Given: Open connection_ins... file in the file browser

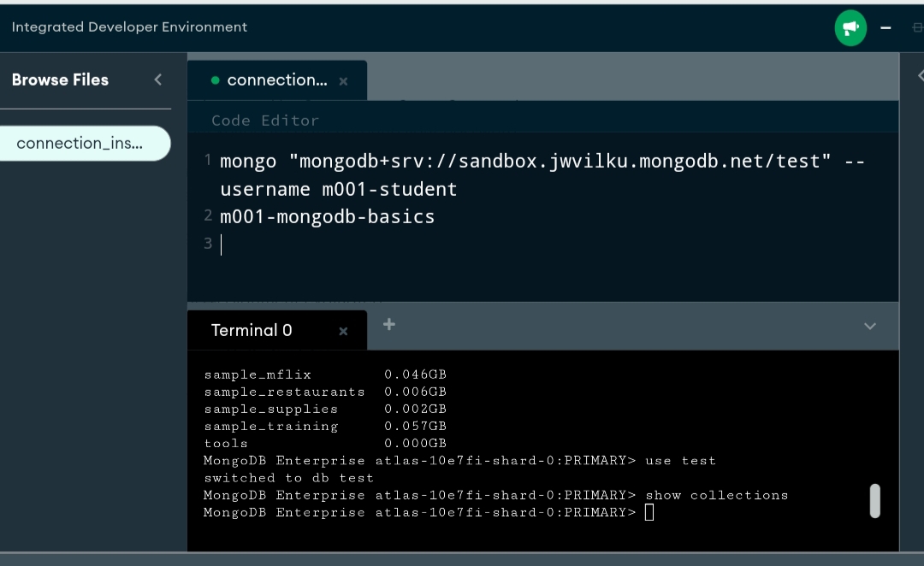Looking at the screenshot, I should coord(85,144).
